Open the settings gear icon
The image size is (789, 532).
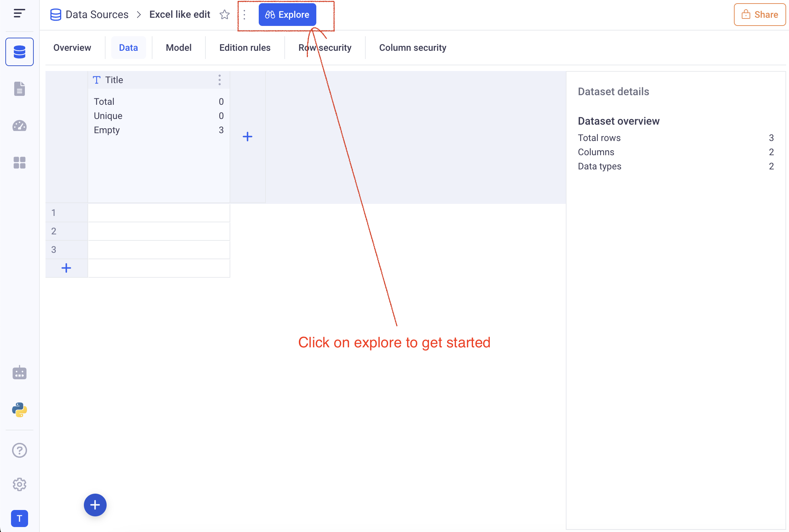(x=20, y=484)
